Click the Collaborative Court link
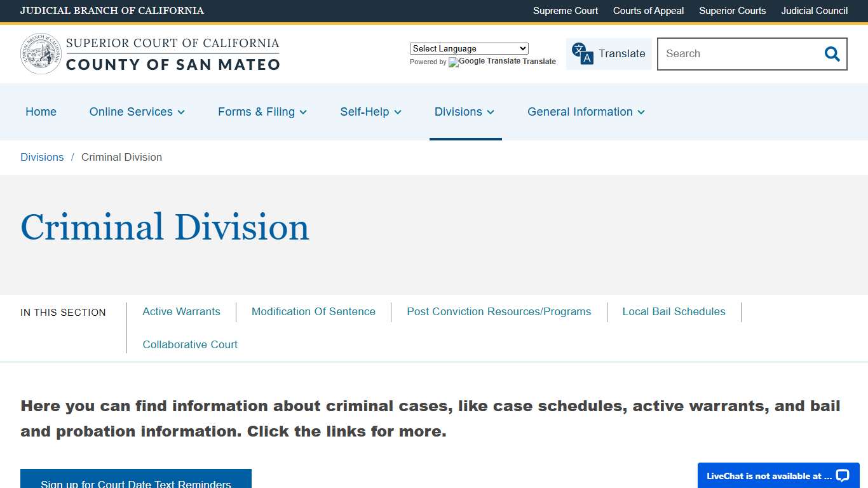 [190, 344]
